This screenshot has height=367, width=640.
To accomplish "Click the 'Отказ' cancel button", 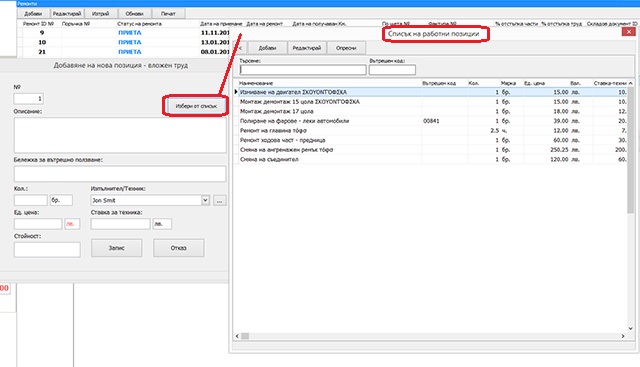I will [179, 248].
